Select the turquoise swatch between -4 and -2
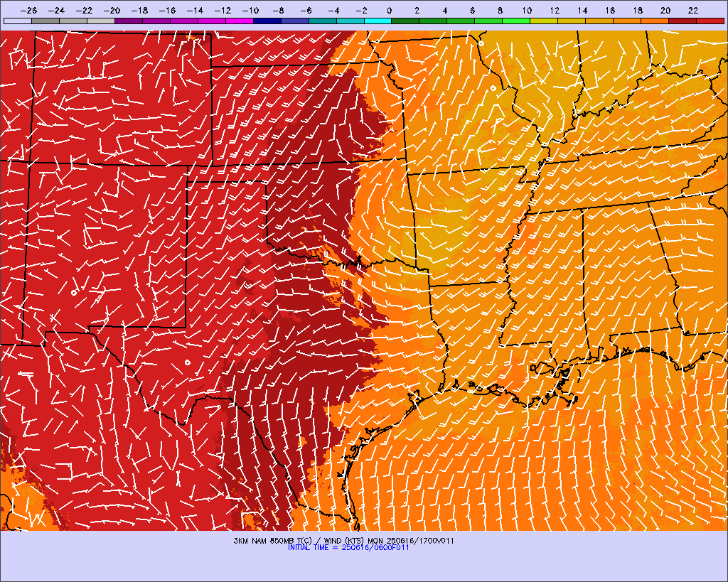This screenshot has width=728, height=582. coord(350,21)
